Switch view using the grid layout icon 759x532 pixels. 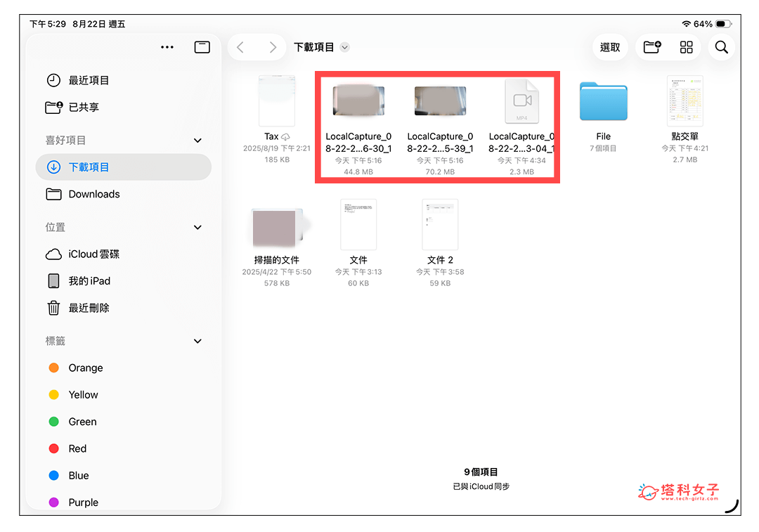(x=686, y=47)
